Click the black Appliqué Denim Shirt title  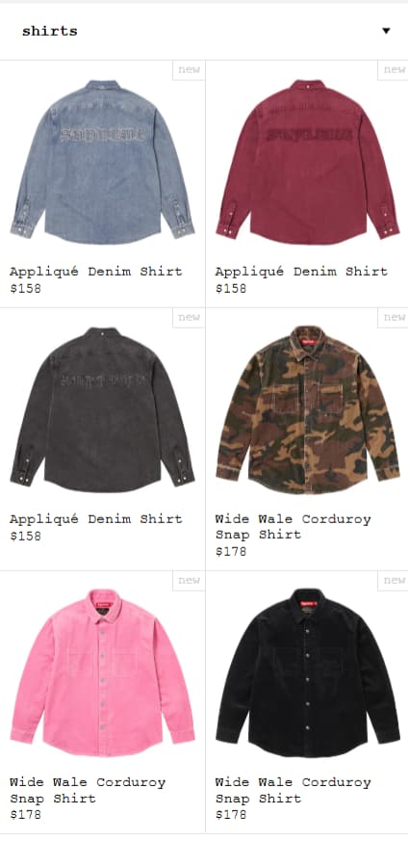pyautogui.click(x=95, y=519)
